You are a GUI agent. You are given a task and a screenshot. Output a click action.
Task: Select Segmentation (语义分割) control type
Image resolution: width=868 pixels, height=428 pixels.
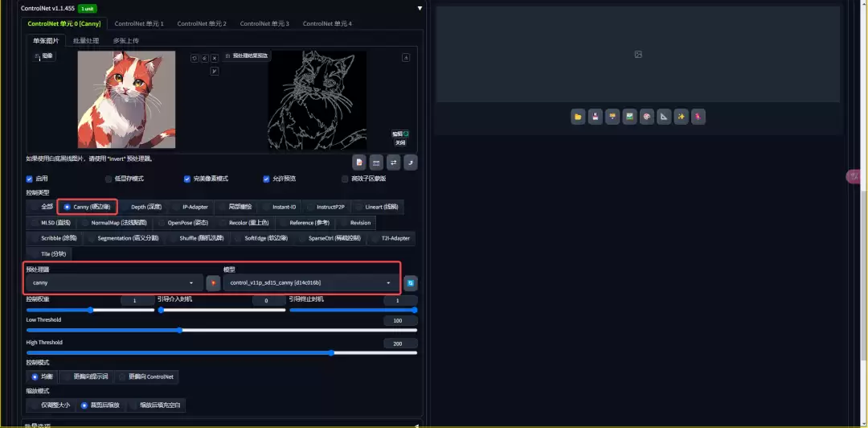(124, 238)
